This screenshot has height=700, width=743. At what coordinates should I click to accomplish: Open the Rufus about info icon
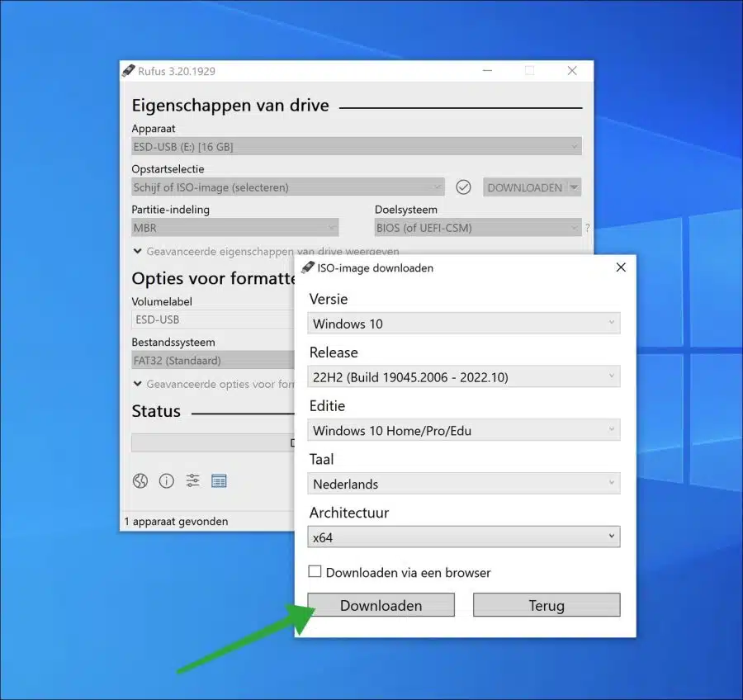tap(166, 481)
